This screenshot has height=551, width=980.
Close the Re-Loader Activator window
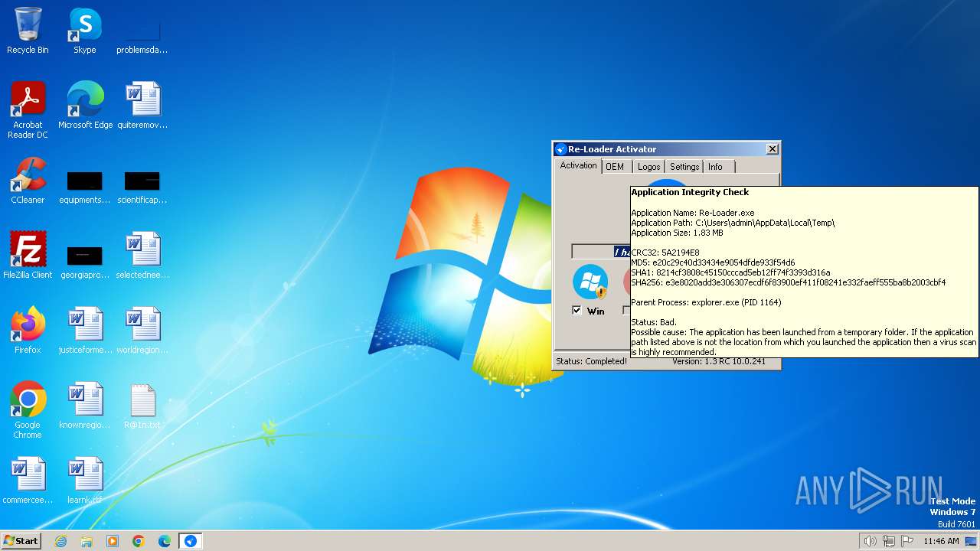(x=772, y=149)
